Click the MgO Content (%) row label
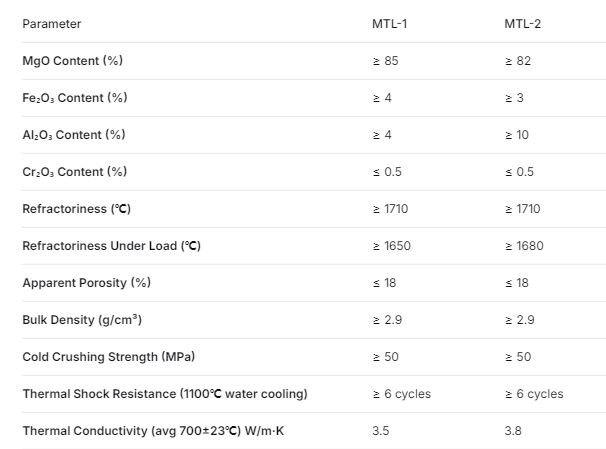 pos(73,61)
